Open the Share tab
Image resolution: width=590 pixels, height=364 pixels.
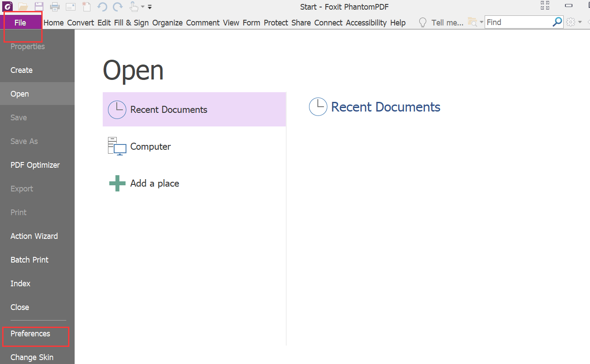(x=301, y=23)
